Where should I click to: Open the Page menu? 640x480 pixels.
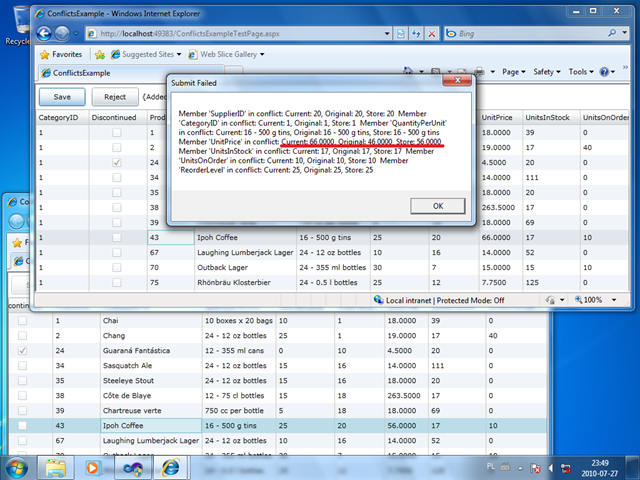pos(513,72)
